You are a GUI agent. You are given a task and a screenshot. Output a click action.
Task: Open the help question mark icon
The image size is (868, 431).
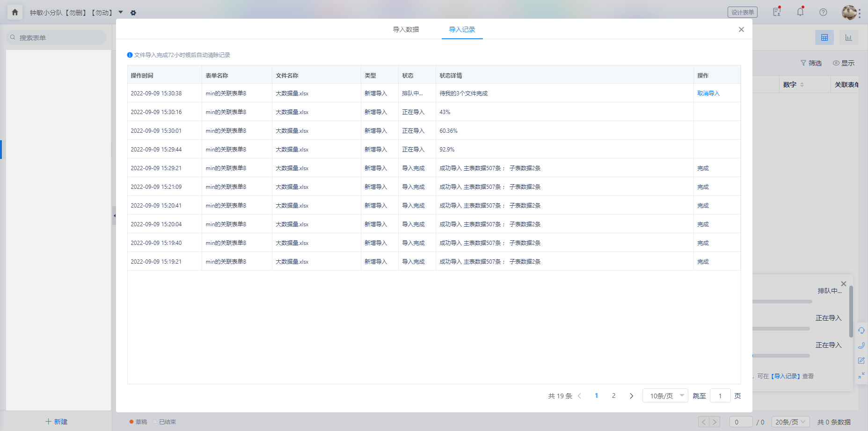[x=823, y=12]
